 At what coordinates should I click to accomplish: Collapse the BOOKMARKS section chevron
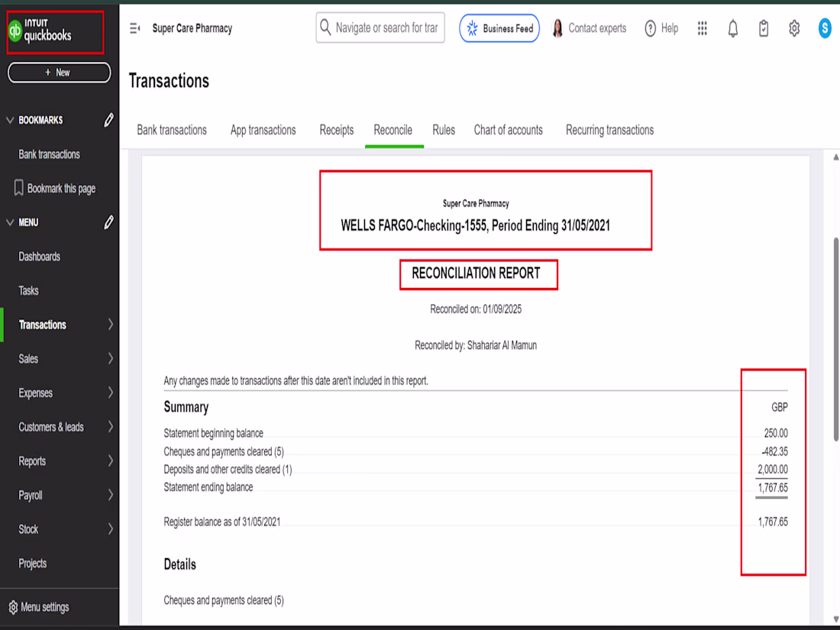(10, 120)
